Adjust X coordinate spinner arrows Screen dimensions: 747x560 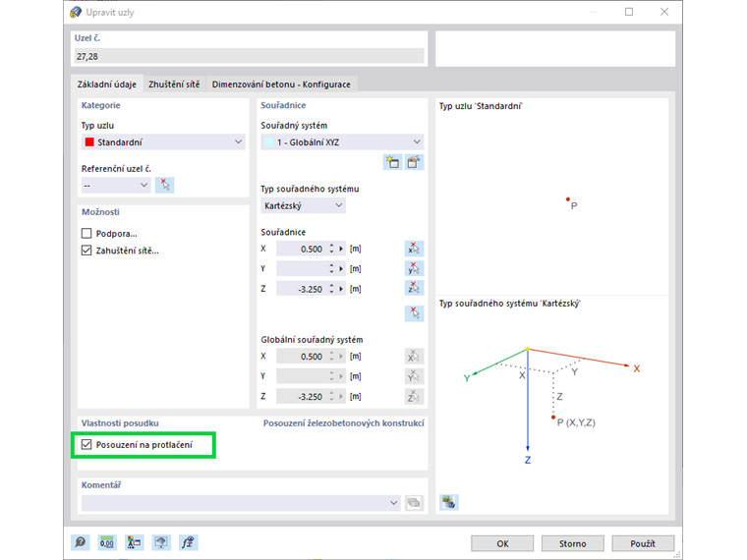click(x=331, y=249)
